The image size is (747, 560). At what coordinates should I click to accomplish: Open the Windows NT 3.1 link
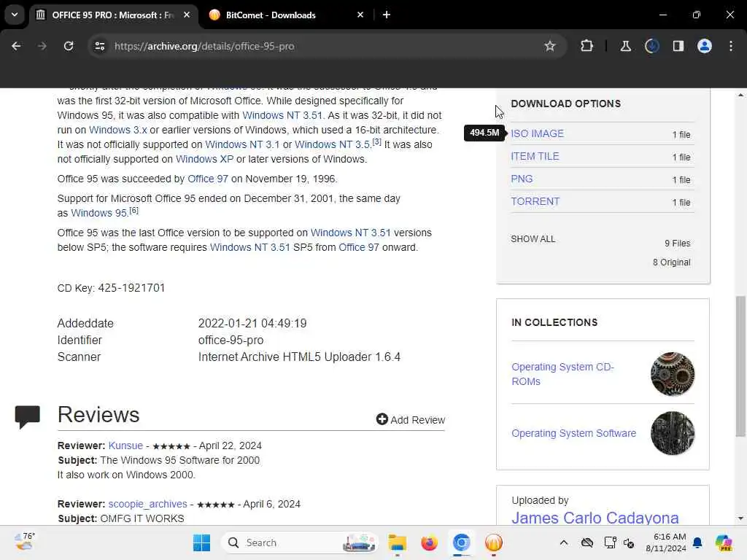pyautogui.click(x=242, y=144)
